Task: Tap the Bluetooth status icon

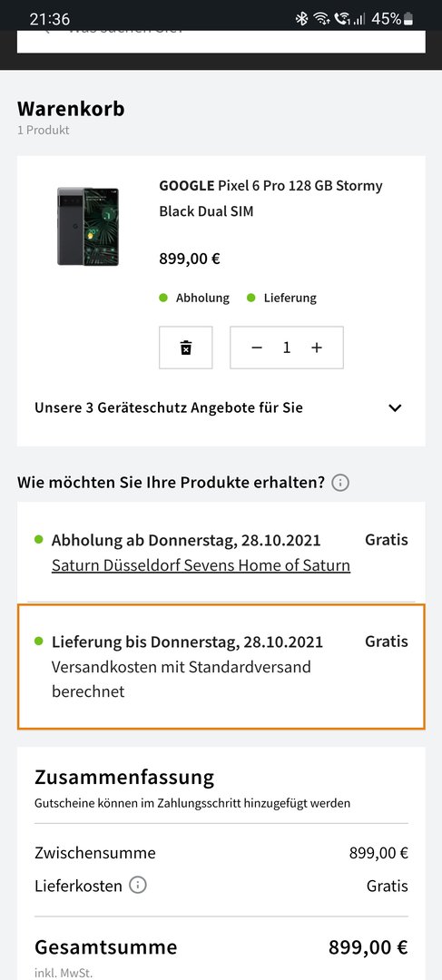Action: (x=302, y=19)
